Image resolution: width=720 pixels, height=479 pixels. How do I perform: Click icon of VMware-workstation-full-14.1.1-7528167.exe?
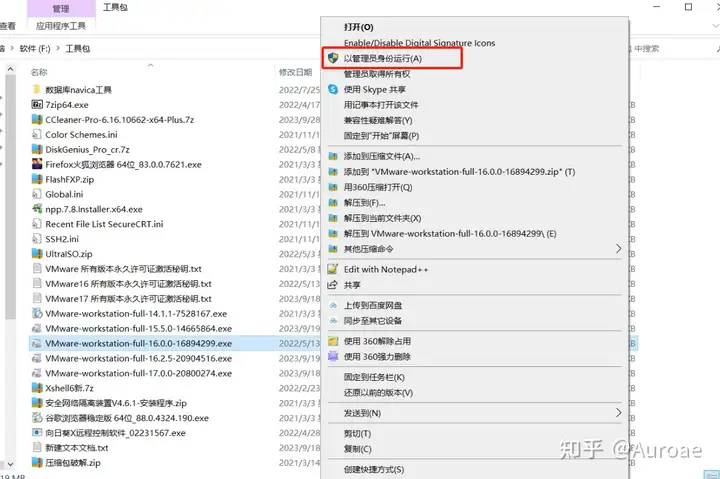(x=37, y=313)
